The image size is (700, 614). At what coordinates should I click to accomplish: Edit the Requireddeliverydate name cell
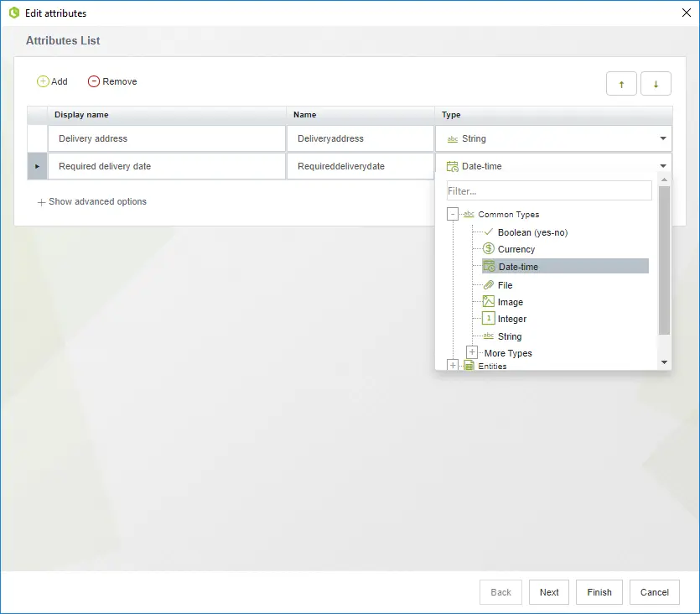tap(360, 166)
